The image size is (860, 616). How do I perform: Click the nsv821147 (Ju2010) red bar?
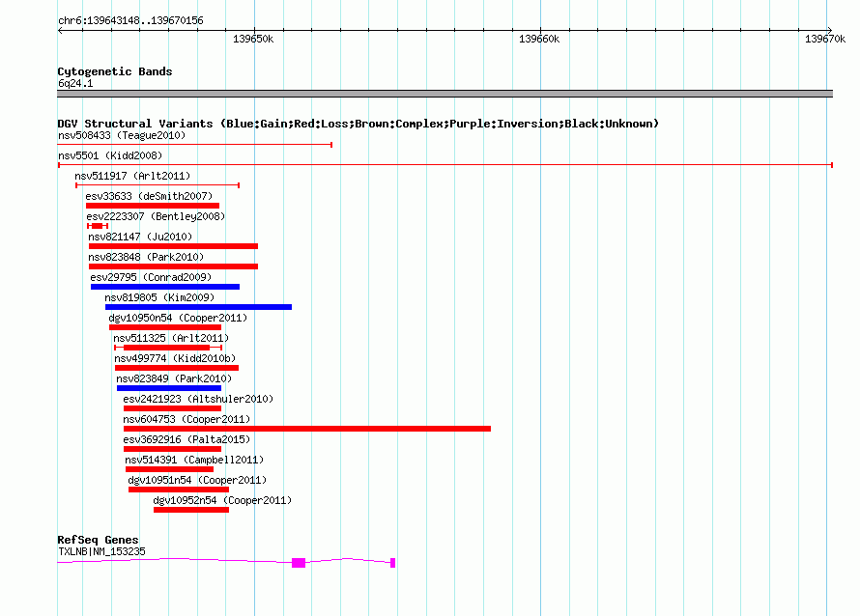point(173,246)
